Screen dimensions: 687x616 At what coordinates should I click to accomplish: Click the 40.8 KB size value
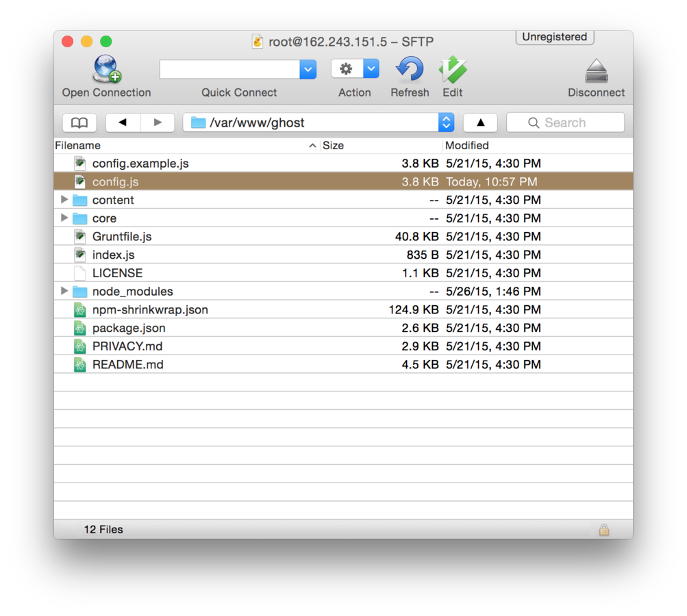(x=416, y=236)
